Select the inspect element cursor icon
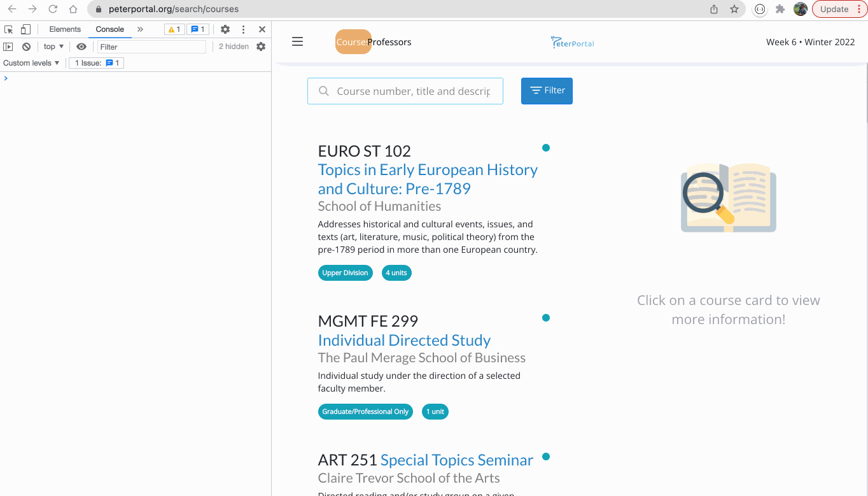This screenshot has width=868, height=496. tap(8, 29)
